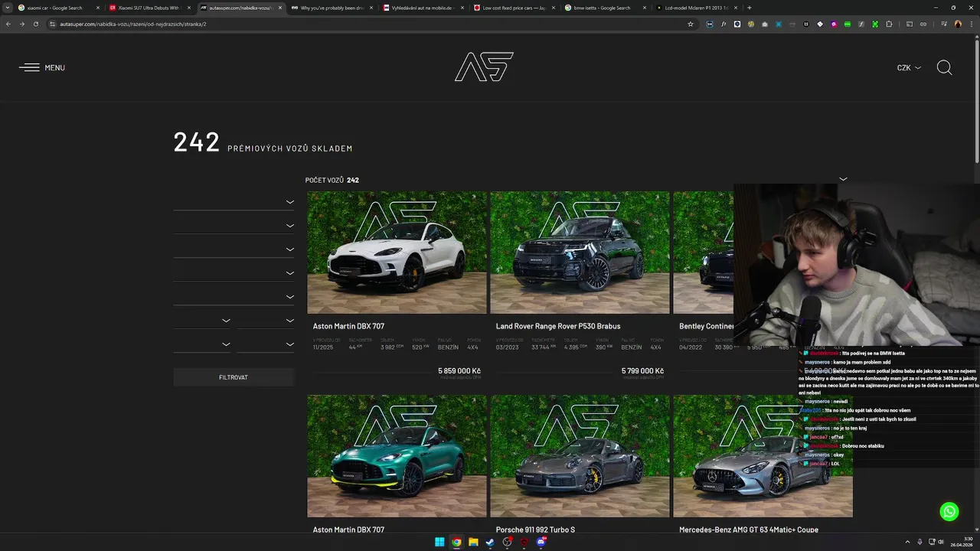Viewport: 980px width, 551px height.
Task: View site information icon beside the URL
Action: coord(52,24)
